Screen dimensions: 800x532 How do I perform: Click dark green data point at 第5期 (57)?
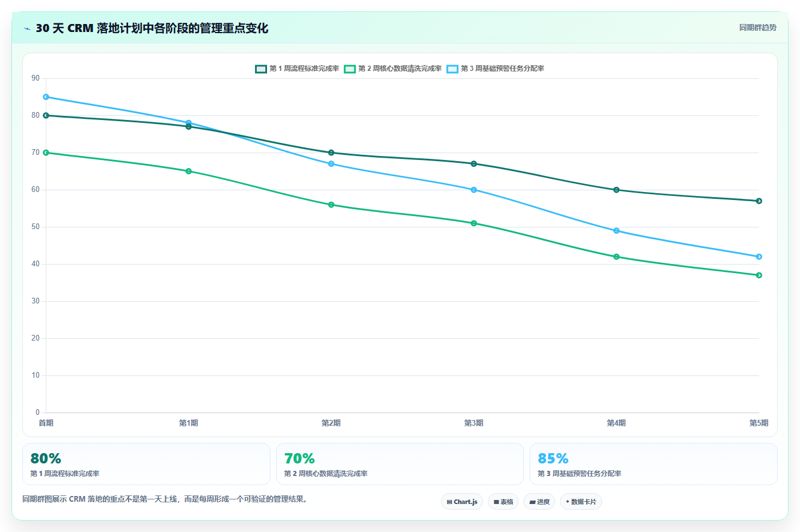(x=759, y=201)
